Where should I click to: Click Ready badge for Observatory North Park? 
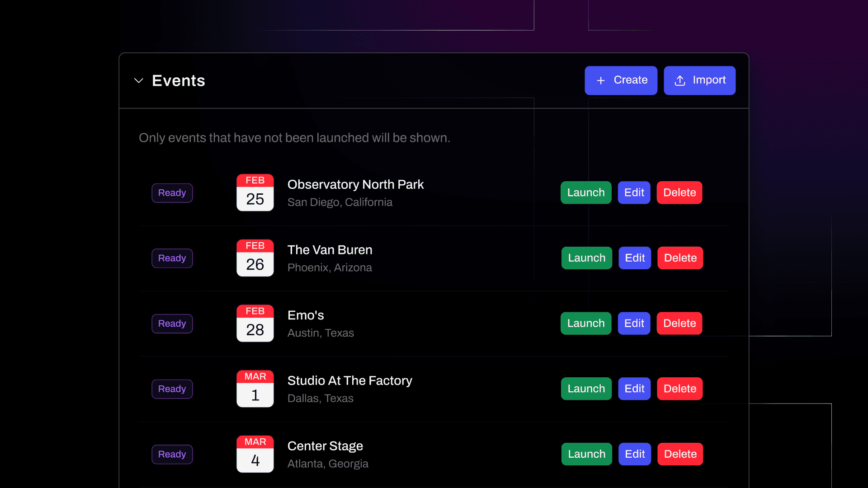(x=172, y=193)
